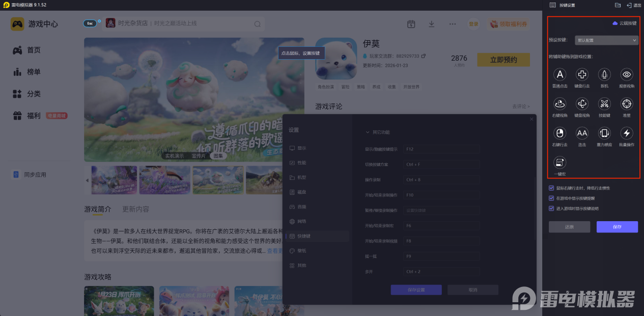The width and height of the screenshot is (644, 316).
Task: Open the three-dots more menu in top bar
Action: point(452,24)
